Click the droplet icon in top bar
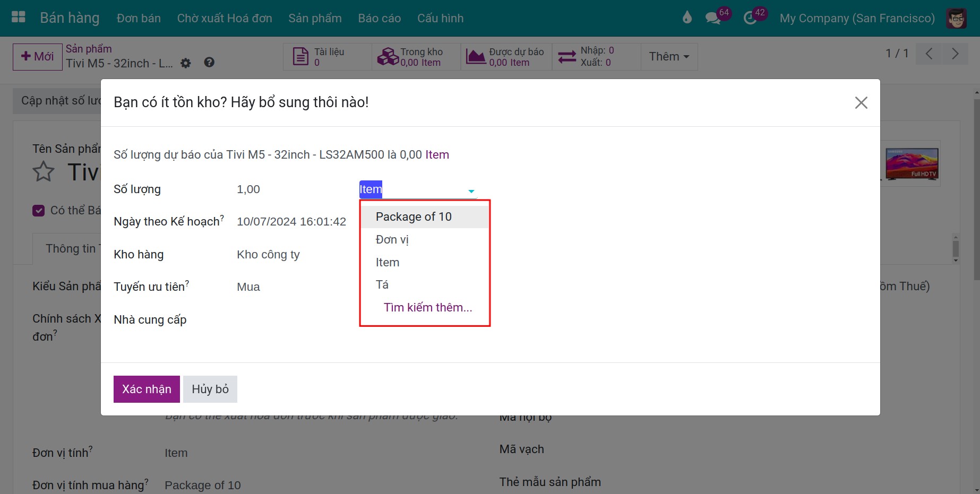This screenshot has height=494, width=980. [687, 18]
